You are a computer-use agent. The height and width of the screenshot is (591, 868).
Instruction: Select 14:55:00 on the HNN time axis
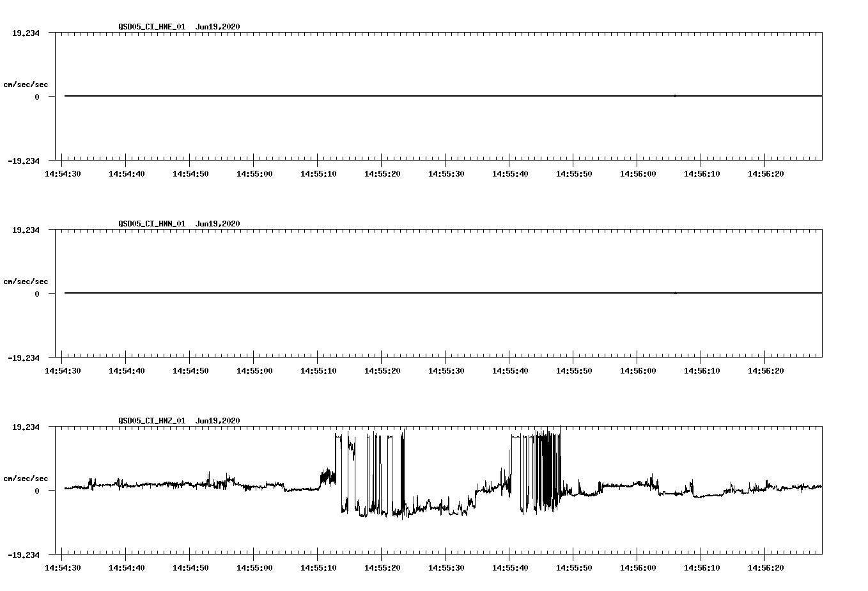pyautogui.click(x=254, y=371)
